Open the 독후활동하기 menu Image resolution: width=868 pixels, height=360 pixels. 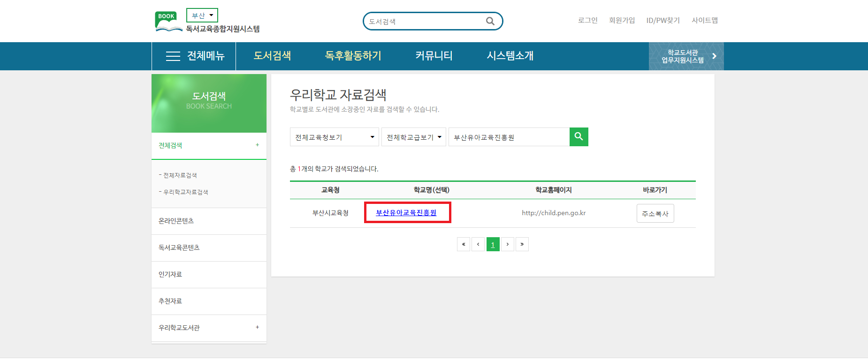point(353,56)
